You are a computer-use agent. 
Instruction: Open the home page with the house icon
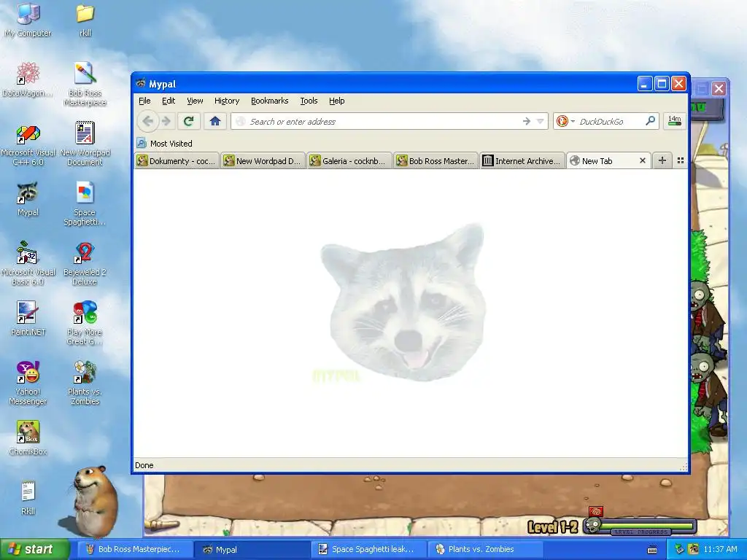215,122
